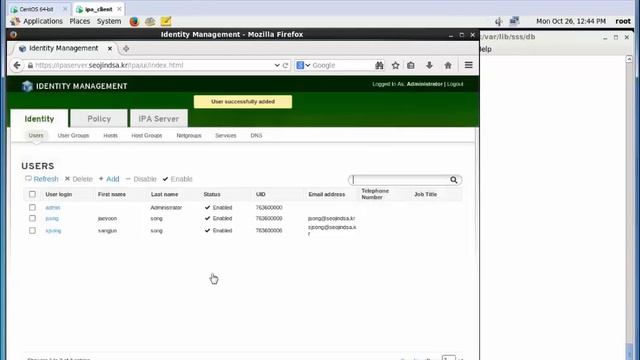Viewport: 640px width, 360px height.
Task: Open the Firefox hamburger menu
Action: click(x=469, y=65)
